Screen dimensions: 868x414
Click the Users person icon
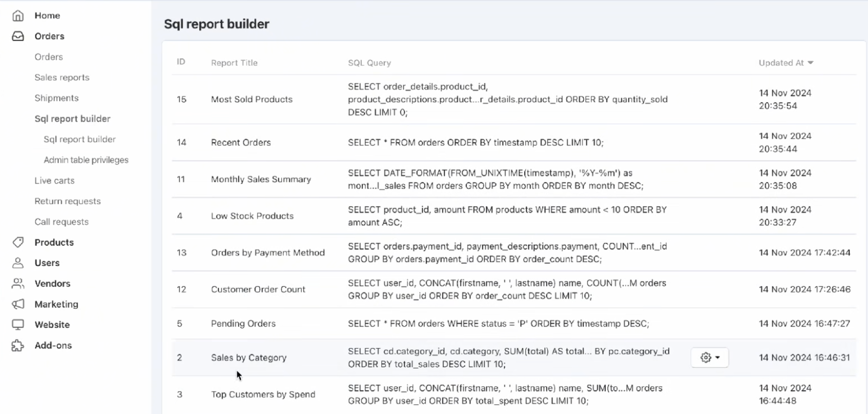coord(18,263)
